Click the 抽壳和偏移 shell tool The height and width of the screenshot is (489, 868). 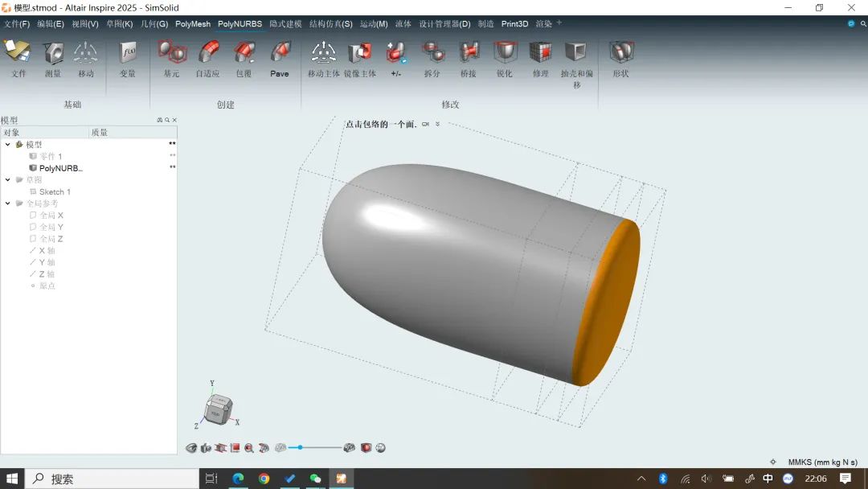point(576,54)
